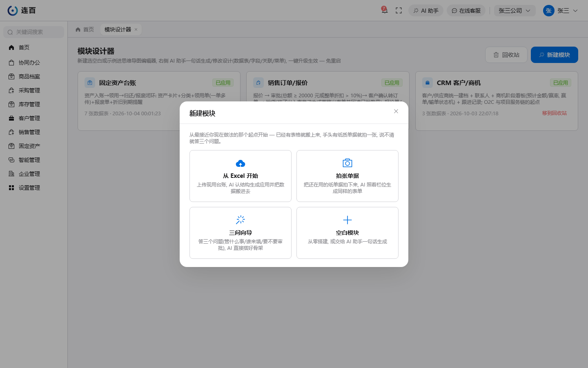Open the 固定资产台账 module card
The image size is (588, 368).
pyautogui.click(x=159, y=101)
